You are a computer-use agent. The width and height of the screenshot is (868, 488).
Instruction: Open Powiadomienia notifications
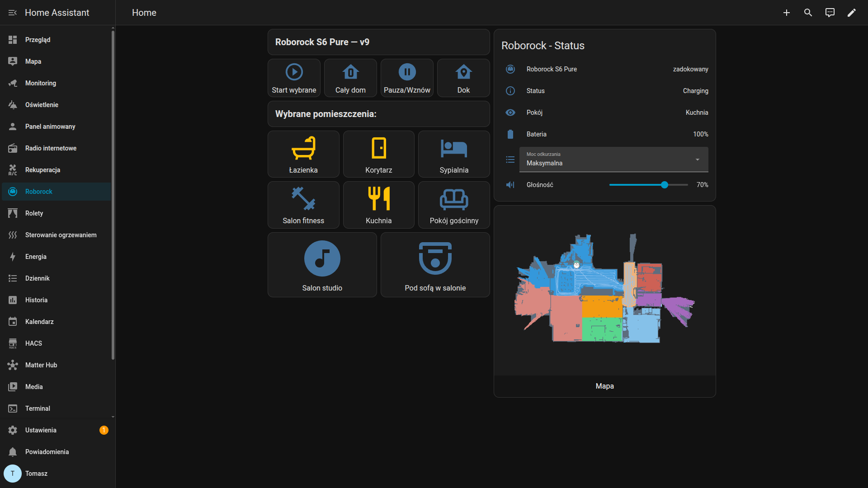pyautogui.click(x=56, y=452)
